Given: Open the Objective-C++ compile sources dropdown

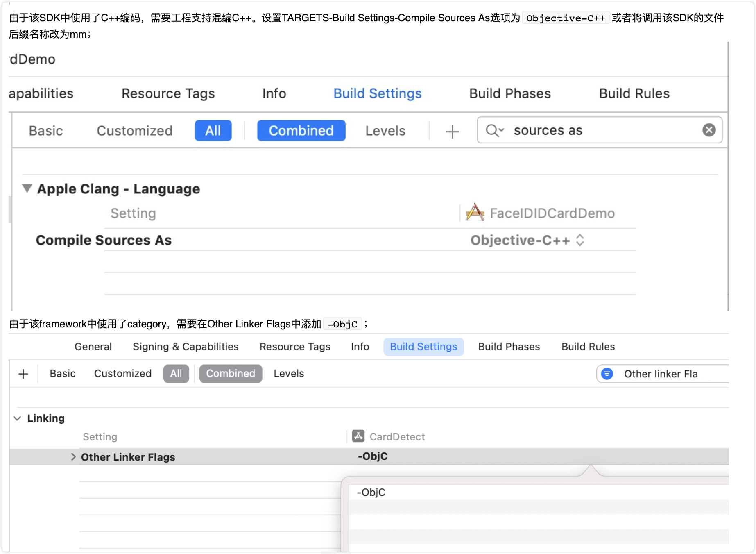Looking at the screenshot, I should pyautogui.click(x=527, y=240).
